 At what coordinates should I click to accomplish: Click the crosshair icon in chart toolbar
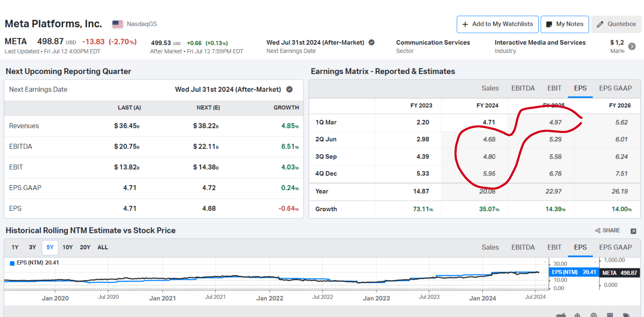point(577,315)
